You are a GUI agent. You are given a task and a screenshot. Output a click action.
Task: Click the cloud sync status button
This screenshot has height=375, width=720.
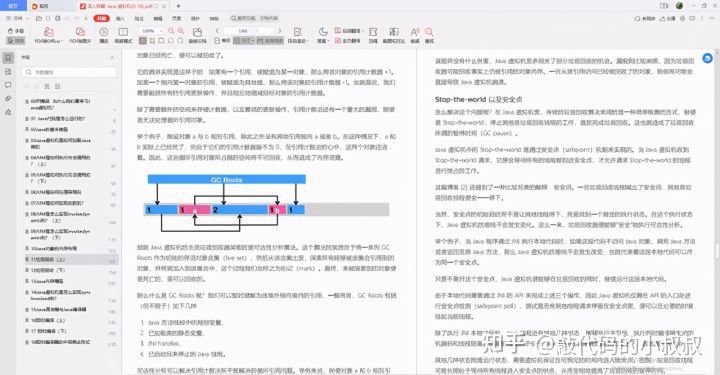pyautogui.click(x=644, y=18)
